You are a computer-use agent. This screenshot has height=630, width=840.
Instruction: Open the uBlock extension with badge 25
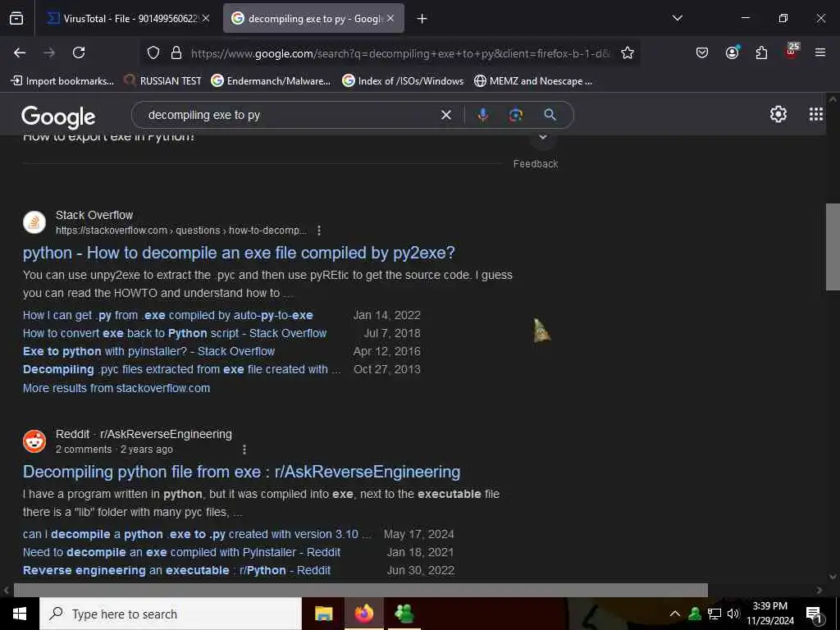[x=792, y=52]
